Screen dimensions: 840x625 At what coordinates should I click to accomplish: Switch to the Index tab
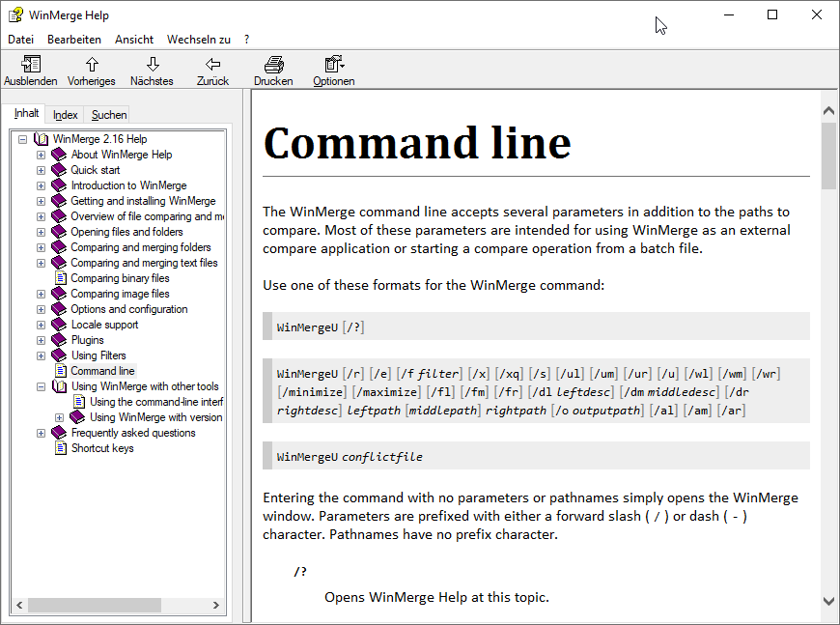(x=66, y=115)
